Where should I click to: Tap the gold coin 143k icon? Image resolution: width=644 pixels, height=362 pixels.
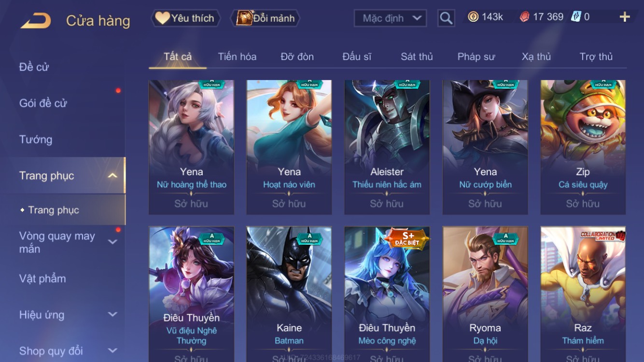473,17
